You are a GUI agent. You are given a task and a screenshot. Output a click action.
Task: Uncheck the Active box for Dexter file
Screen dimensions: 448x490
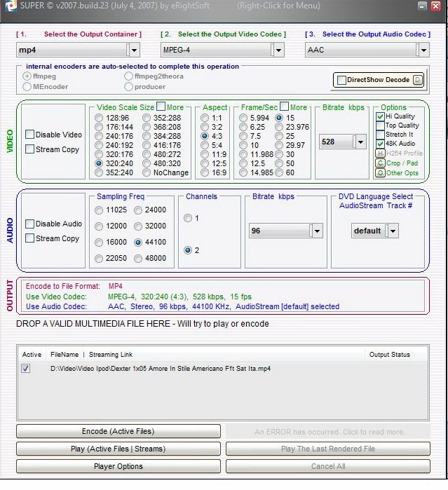pyautogui.click(x=26, y=369)
